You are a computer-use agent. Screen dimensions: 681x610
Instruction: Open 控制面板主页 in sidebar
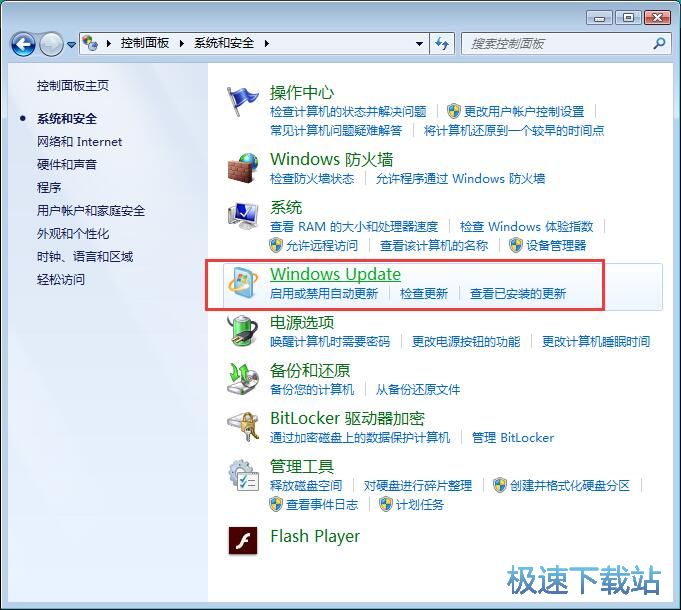[x=73, y=86]
